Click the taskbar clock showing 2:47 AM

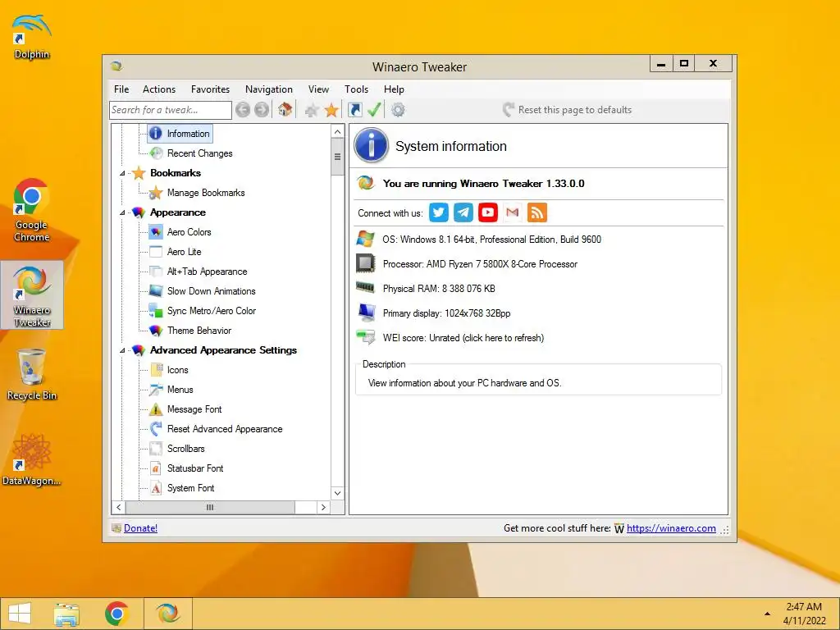(x=804, y=614)
